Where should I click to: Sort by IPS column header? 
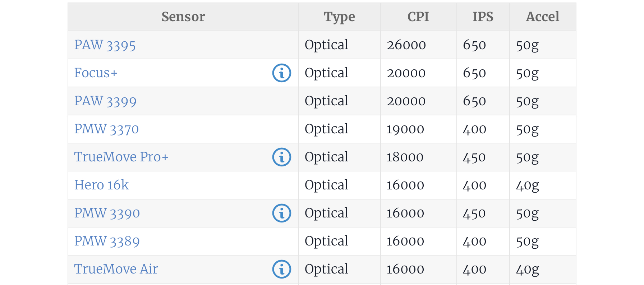[x=483, y=17]
